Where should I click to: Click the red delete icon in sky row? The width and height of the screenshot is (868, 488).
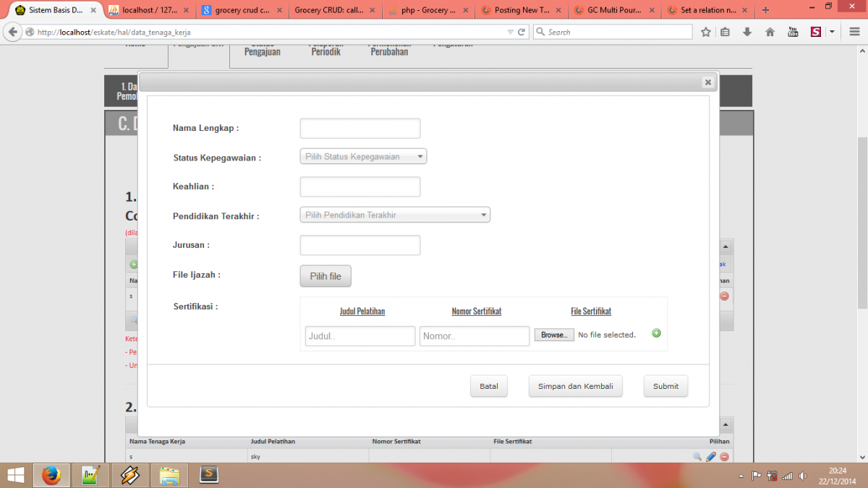[x=724, y=456]
